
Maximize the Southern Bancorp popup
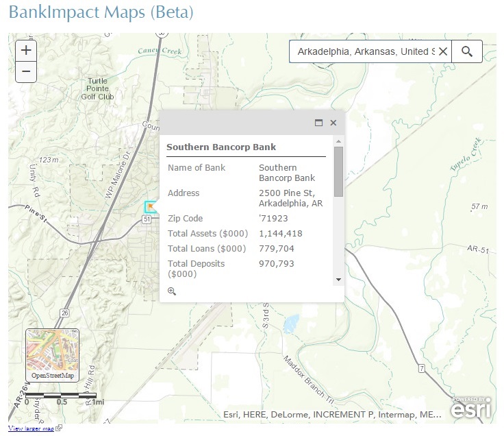(x=318, y=123)
